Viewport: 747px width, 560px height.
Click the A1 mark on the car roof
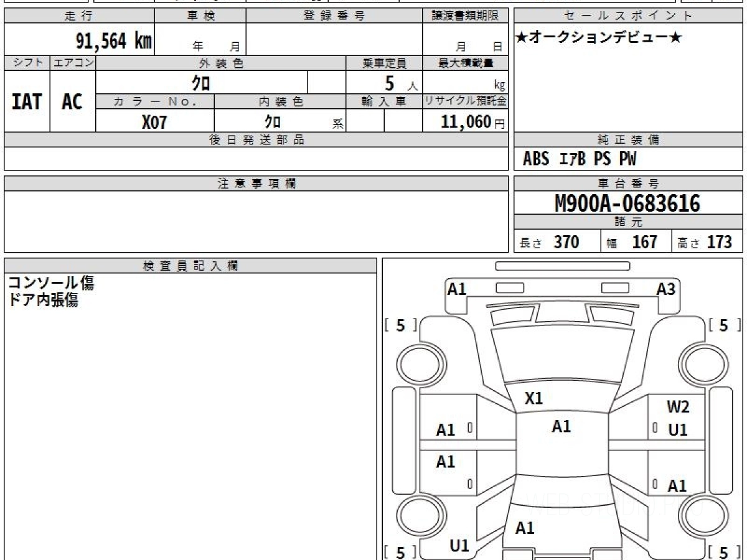[561, 426]
